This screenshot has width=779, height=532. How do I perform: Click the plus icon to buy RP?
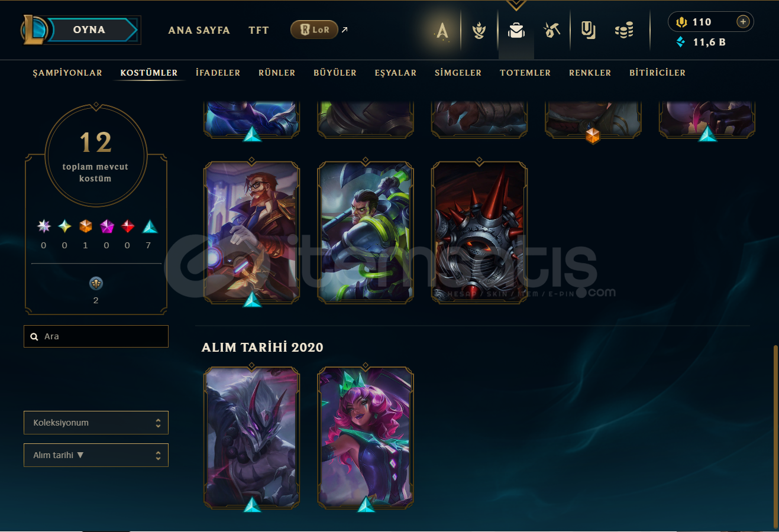[x=743, y=22]
